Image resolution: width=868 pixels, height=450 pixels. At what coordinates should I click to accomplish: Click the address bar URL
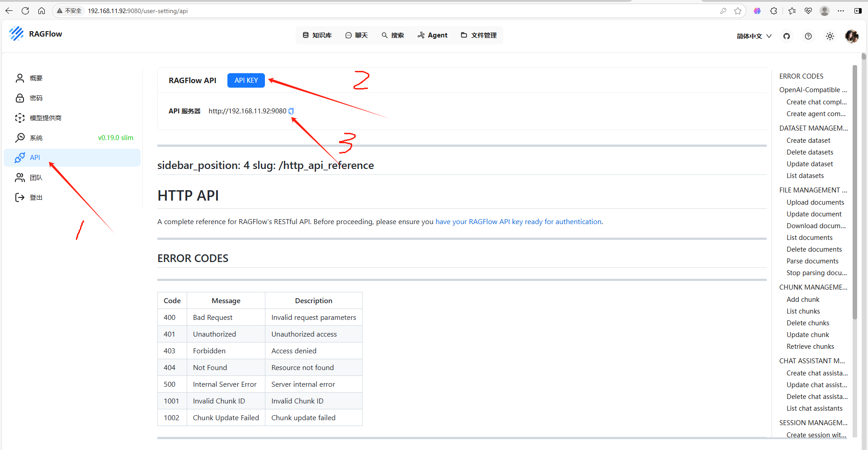tap(138, 11)
